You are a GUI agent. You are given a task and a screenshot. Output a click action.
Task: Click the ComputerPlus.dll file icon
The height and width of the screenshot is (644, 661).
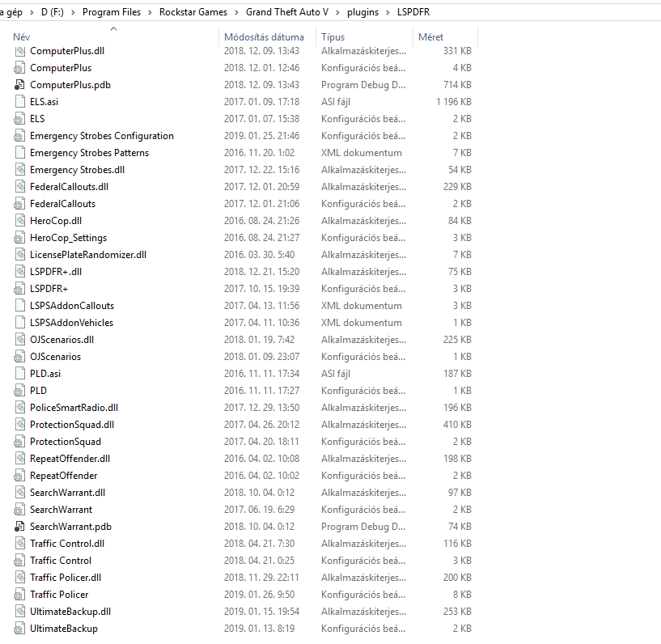tap(19, 51)
